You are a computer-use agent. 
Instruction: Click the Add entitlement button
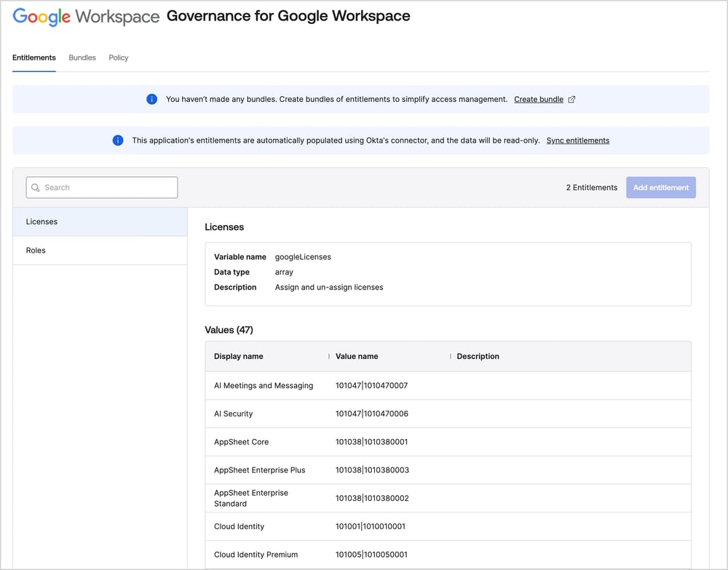coord(661,188)
